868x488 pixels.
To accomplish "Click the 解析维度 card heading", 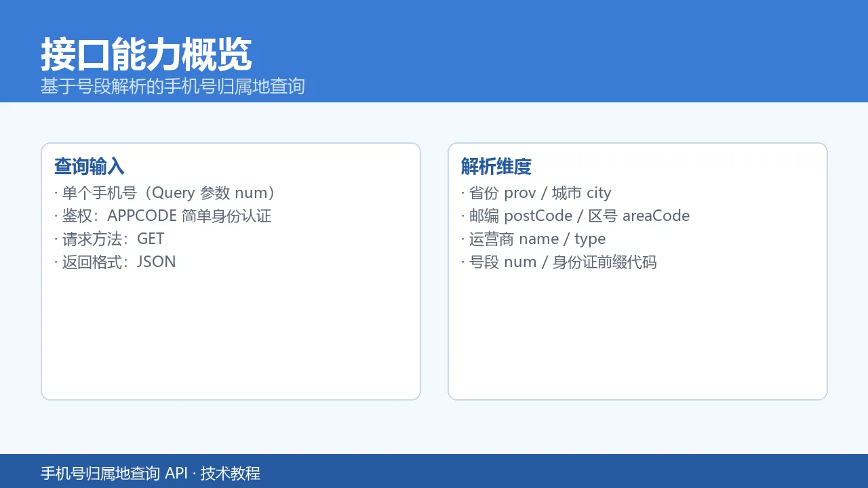I will (x=496, y=166).
